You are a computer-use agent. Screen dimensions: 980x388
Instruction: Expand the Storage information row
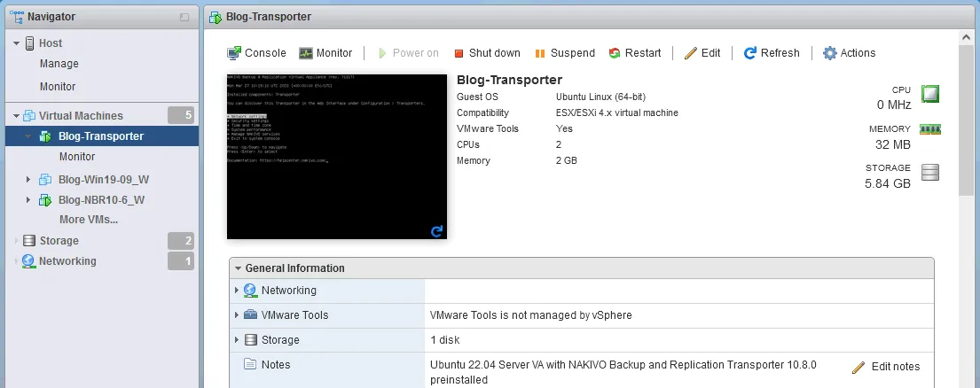coord(237,340)
